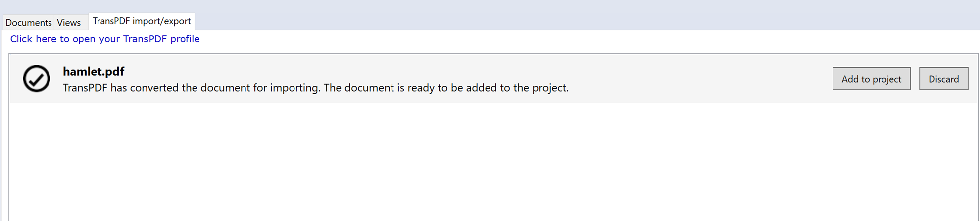980x221 pixels.
Task: Click the blank tab strip area right of tabs
Action: click(587, 15)
